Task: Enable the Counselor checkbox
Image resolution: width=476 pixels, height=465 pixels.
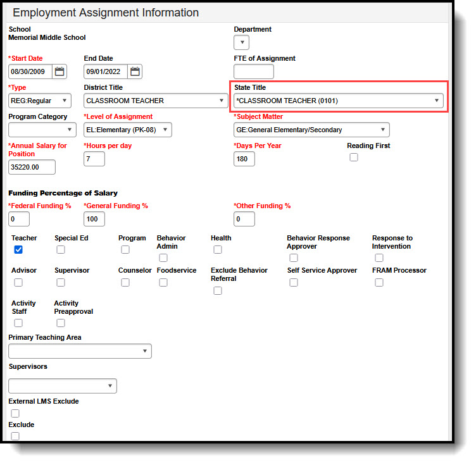Action: click(125, 282)
